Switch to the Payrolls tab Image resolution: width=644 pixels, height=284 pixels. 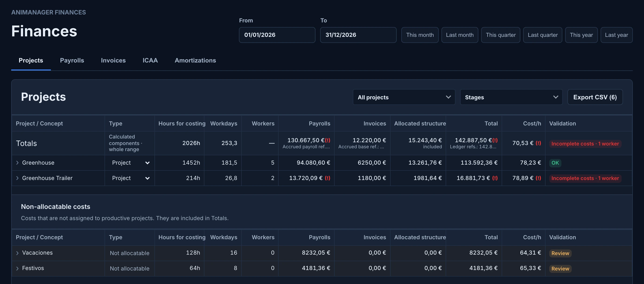[x=72, y=60]
